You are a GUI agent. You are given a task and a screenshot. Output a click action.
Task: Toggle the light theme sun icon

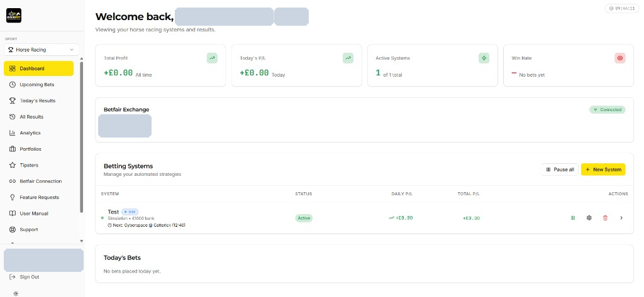tap(16, 293)
